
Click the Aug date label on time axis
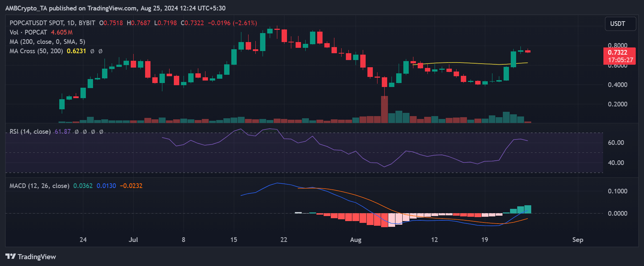tap(356, 240)
